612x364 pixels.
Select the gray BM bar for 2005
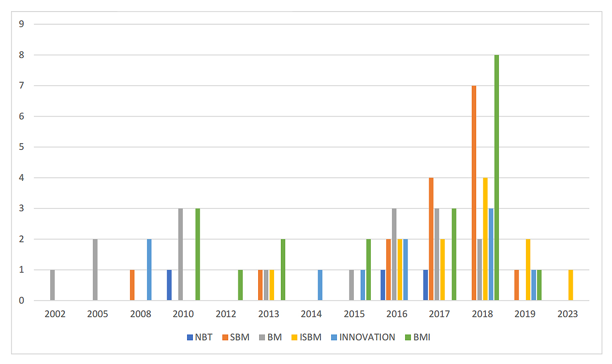(x=95, y=270)
